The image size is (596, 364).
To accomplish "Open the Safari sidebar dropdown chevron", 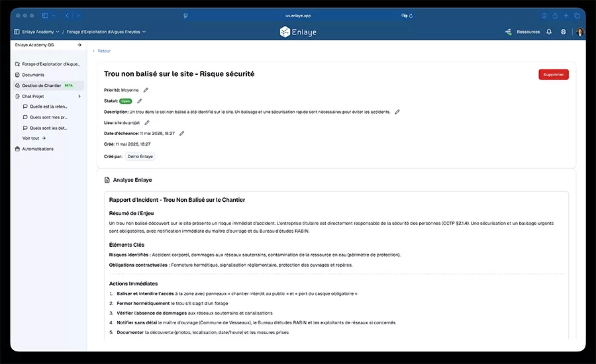I will tap(54, 16).
